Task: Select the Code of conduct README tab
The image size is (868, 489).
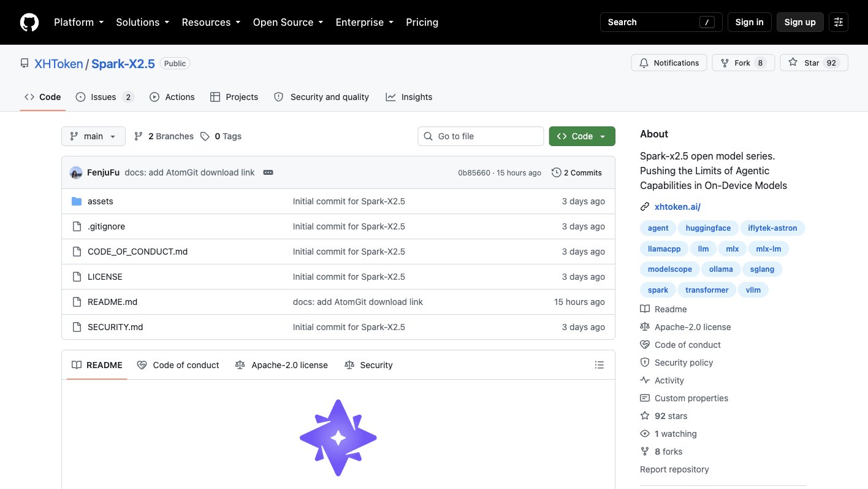Action: point(178,365)
